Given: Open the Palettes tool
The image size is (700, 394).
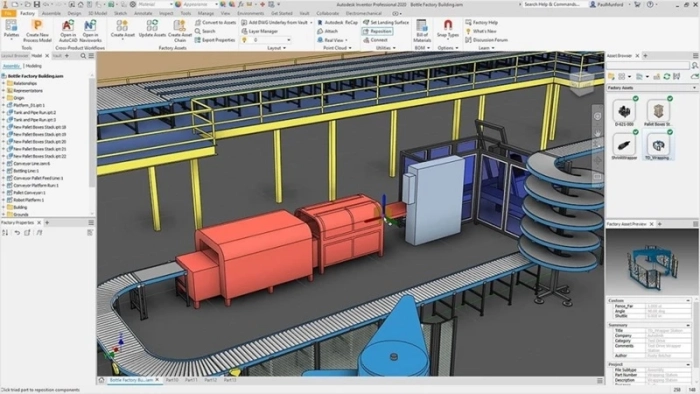Looking at the screenshot, I should 11,29.
